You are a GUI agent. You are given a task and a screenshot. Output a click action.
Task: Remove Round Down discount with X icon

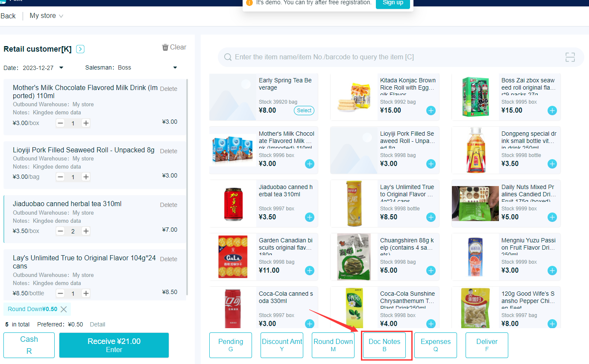pyautogui.click(x=64, y=309)
